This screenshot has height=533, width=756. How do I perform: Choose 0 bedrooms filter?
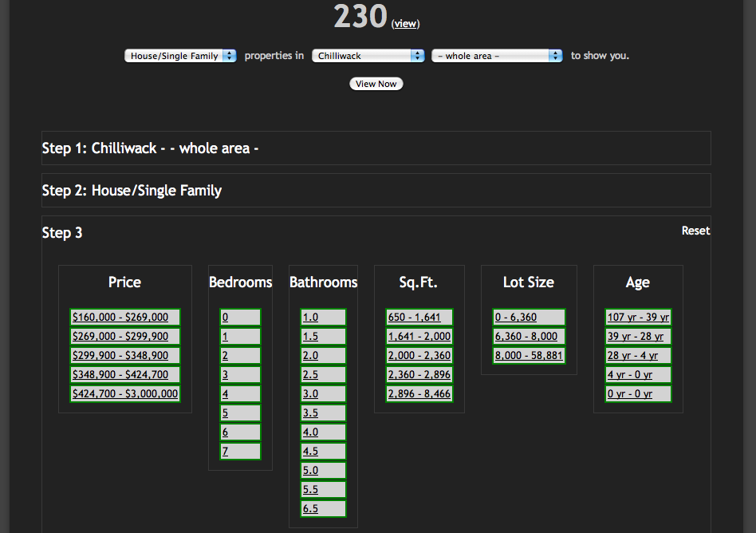click(240, 318)
